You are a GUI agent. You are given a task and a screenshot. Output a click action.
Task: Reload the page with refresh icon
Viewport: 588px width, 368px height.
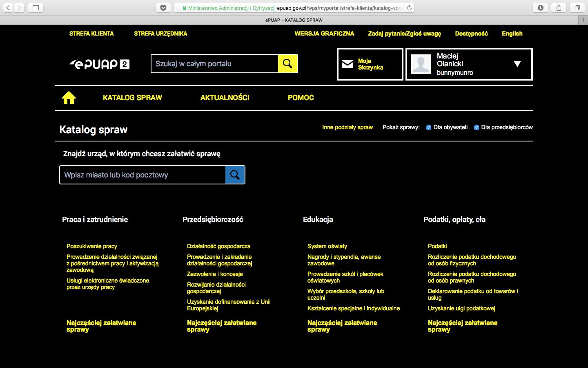tap(409, 8)
